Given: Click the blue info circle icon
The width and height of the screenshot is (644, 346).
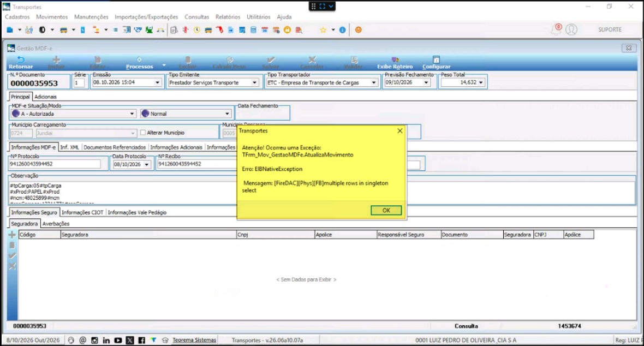Looking at the screenshot, I should click(x=343, y=30).
